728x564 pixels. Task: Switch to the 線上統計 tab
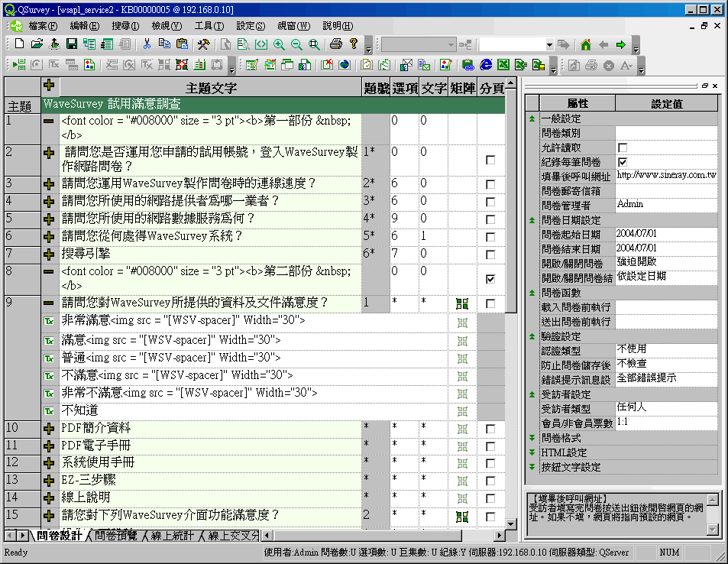[x=172, y=536]
